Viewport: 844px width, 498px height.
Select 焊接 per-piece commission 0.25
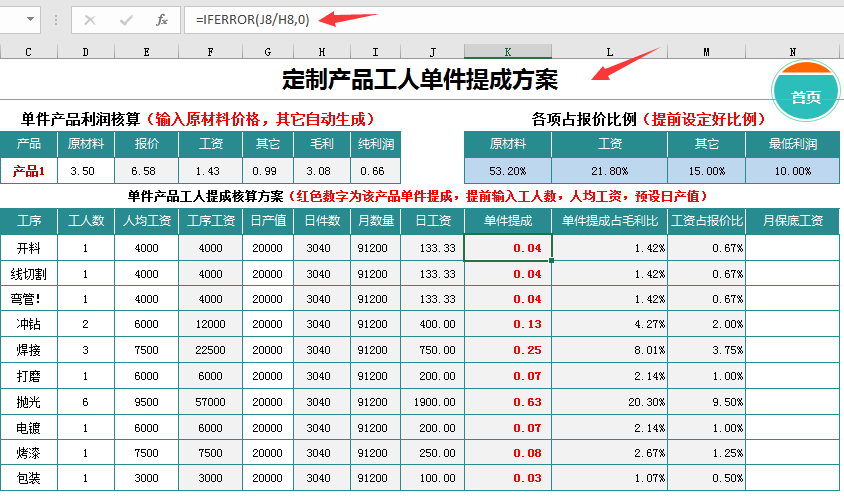tap(508, 350)
